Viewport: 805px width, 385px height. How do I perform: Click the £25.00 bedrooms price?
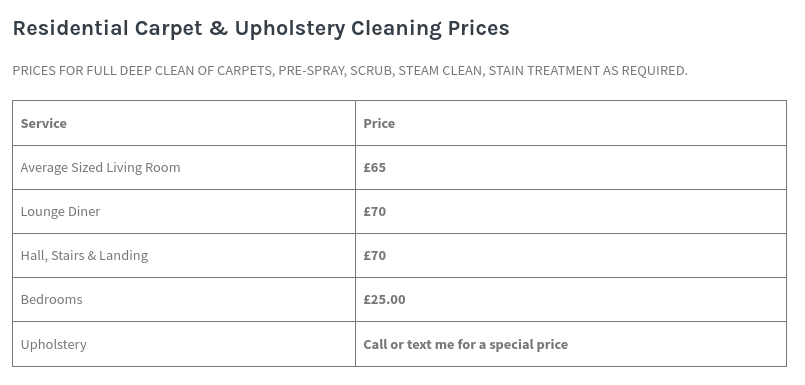pyautogui.click(x=384, y=300)
